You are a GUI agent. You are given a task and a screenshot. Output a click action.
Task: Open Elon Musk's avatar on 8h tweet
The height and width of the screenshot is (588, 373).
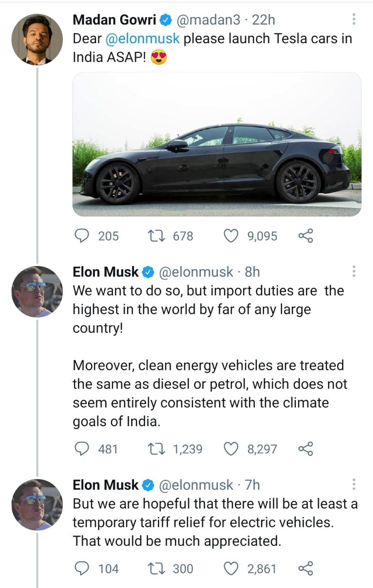pos(37,291)
